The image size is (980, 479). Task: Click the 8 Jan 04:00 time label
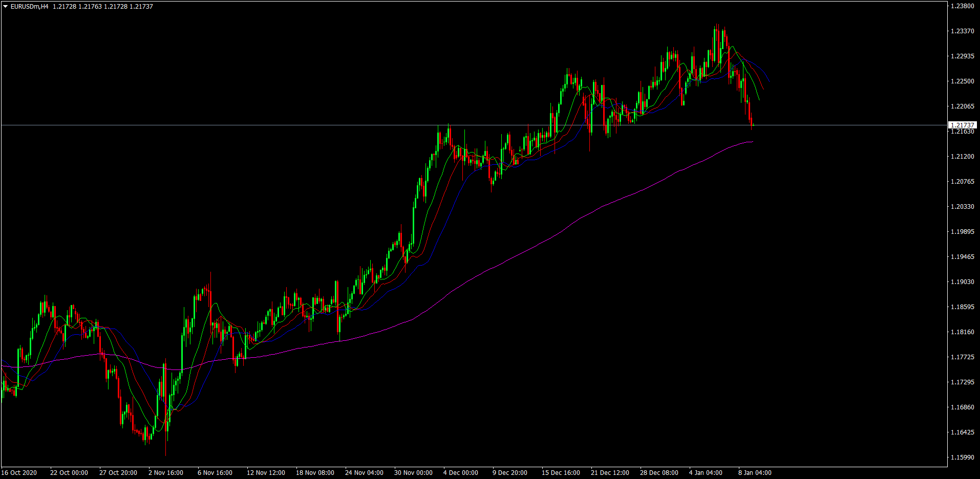pyautogui.click(x=754, y=473)
